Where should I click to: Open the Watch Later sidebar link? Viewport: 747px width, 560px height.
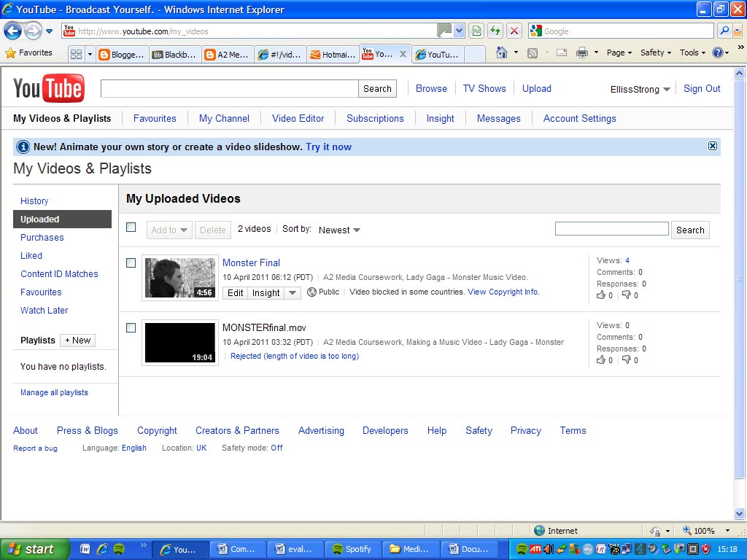point(44,311)
